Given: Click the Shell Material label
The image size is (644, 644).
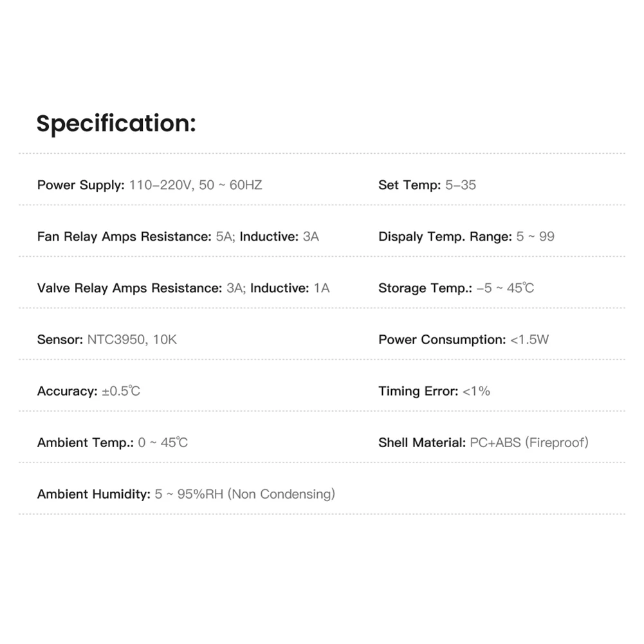Looking at the screenshot, I should click(x=421, y=443).
